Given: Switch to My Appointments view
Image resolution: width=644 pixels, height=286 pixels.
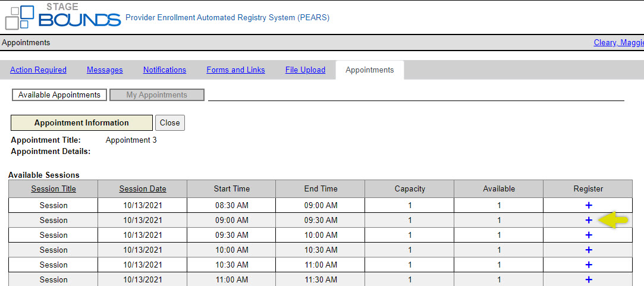Looking at the screenshot, I should (x=157, y=95).
